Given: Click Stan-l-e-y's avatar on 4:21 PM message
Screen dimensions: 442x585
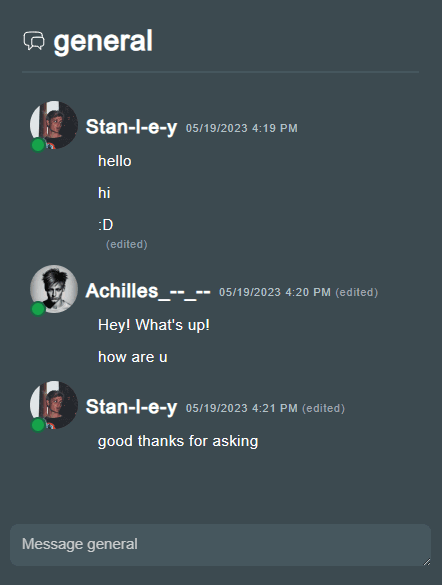Looking at the screenshot, I should (54, 405).
